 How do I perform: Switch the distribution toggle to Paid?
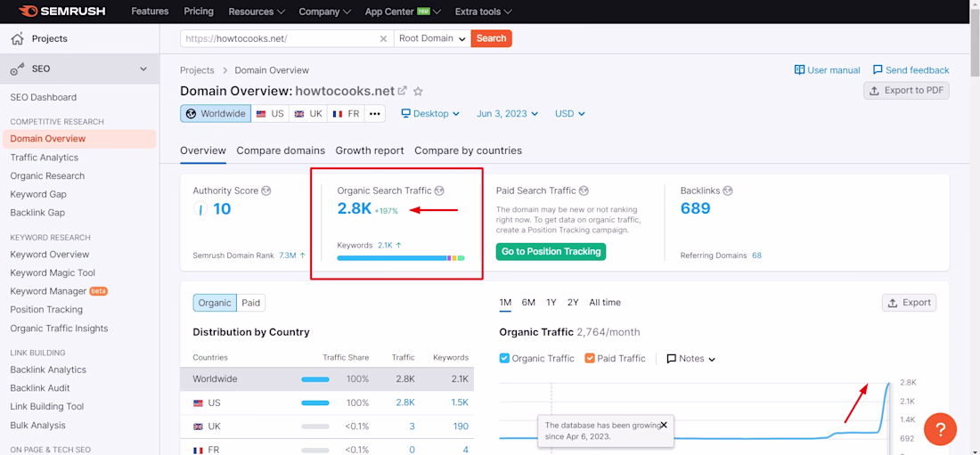251,303
